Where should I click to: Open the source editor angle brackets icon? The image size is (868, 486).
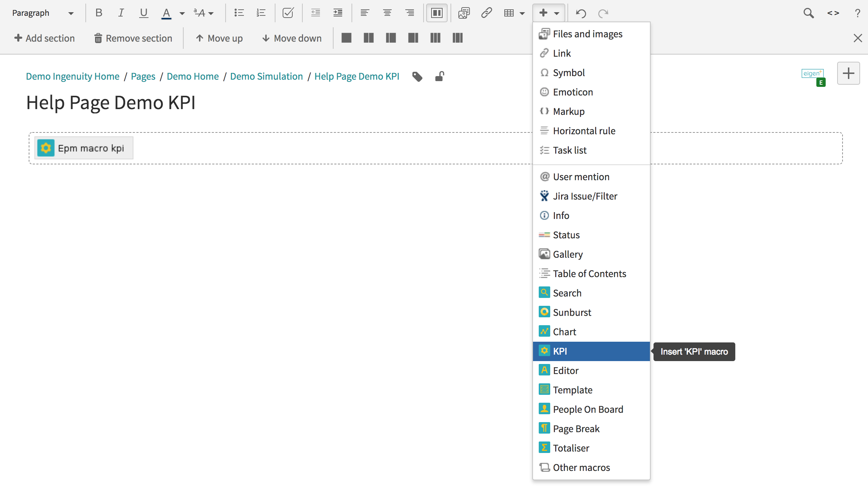tap(833, 13)
